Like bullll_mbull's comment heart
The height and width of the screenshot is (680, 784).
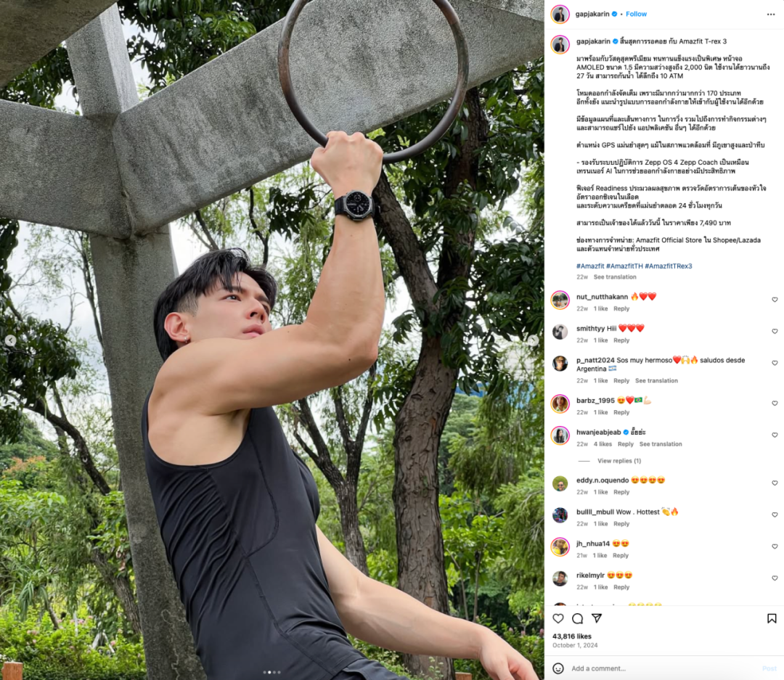(775, 515)
